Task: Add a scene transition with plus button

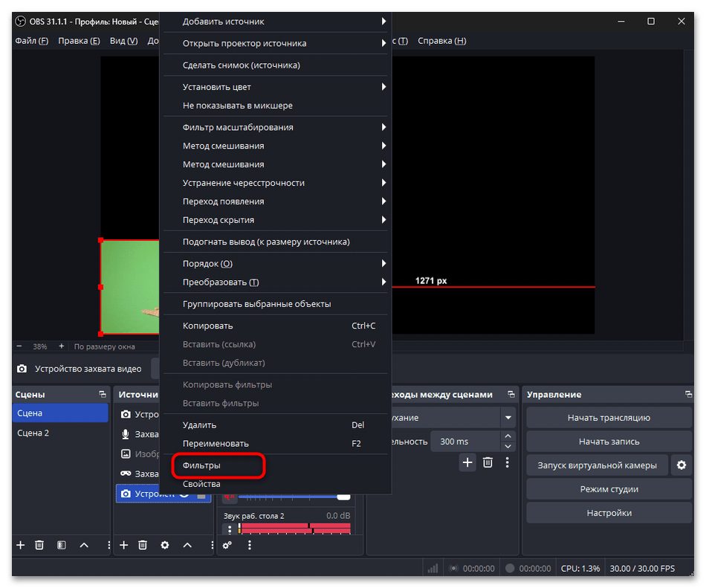Action: (x=467, y=462)
